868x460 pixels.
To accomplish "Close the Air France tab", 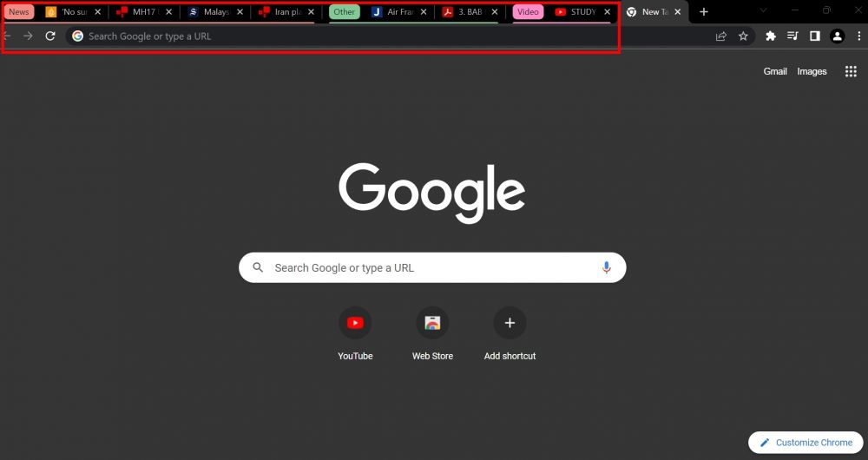I will [x=424, y=11].
